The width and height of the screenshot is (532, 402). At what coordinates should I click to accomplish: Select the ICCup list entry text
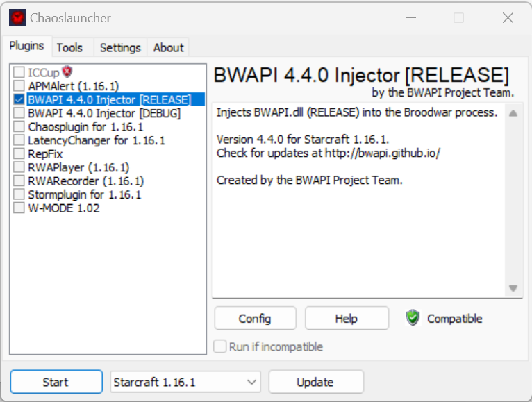point(44,73)
